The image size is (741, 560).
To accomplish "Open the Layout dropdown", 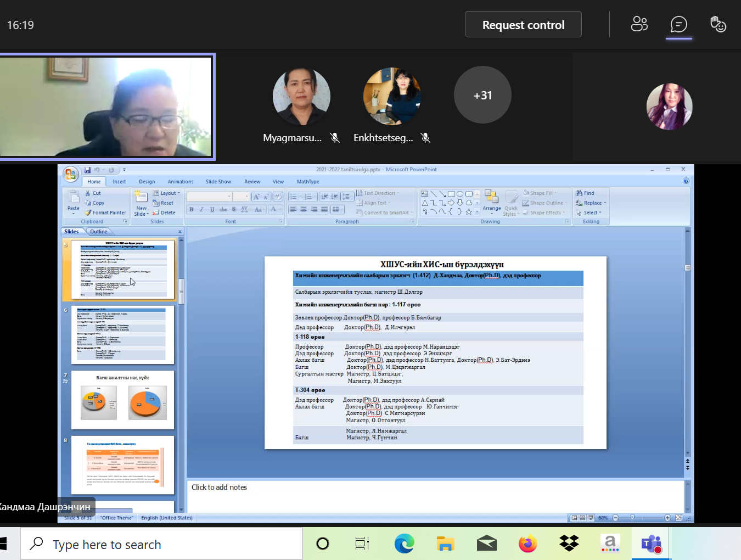I will [166, 193].
